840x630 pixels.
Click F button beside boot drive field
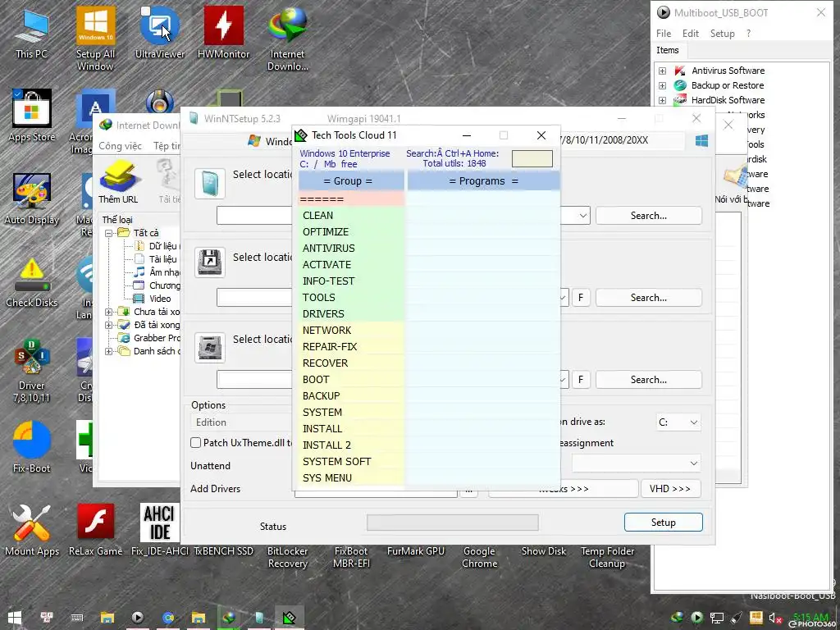point(581,298)
